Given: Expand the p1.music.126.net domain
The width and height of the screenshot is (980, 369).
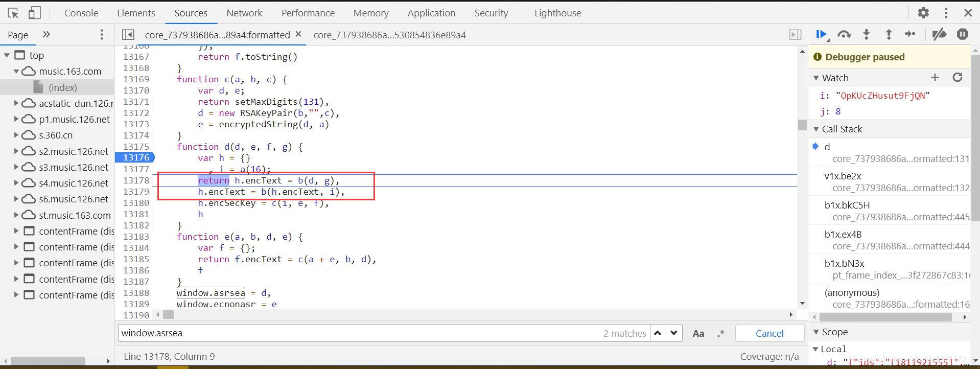Looking at the screenshot, I should [x=16, y=119].
